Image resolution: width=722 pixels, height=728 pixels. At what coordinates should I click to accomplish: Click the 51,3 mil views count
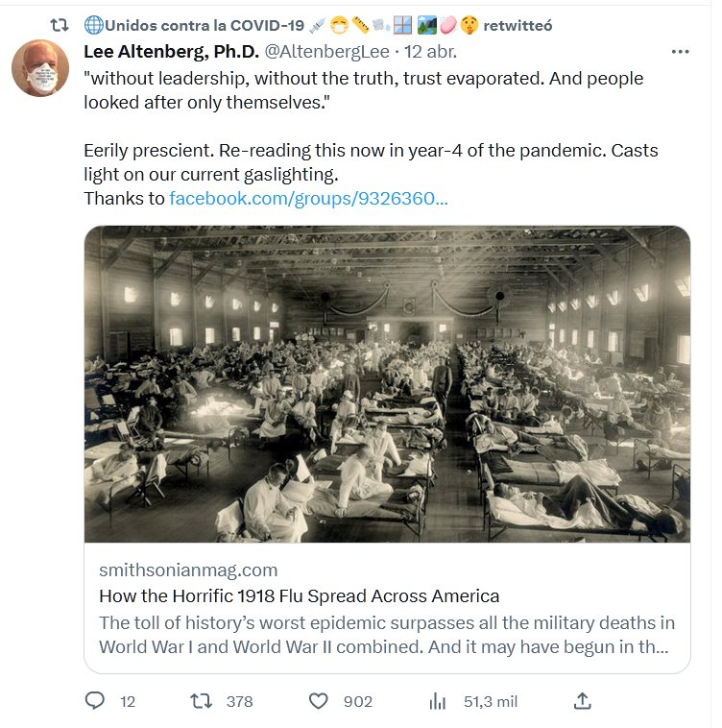tap(490, 702)
